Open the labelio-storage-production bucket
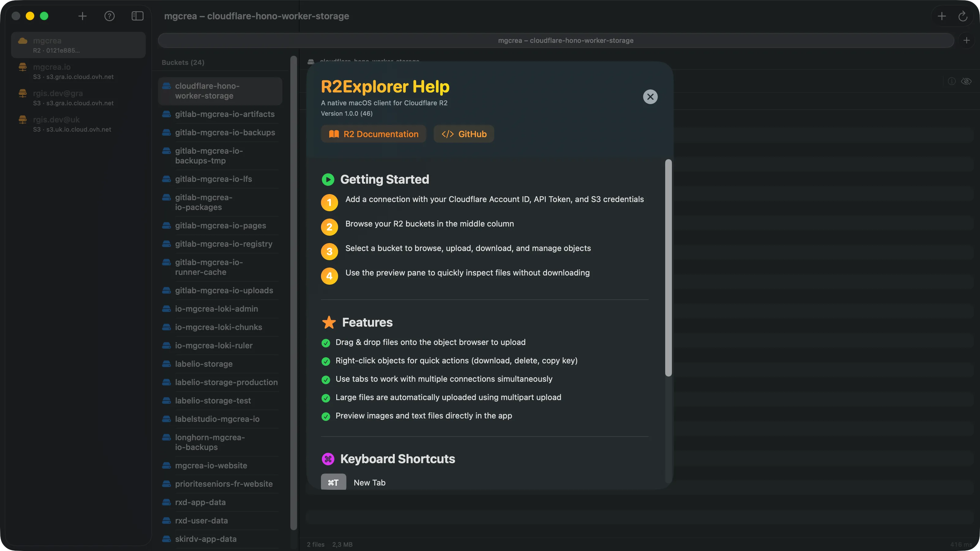 226,382
